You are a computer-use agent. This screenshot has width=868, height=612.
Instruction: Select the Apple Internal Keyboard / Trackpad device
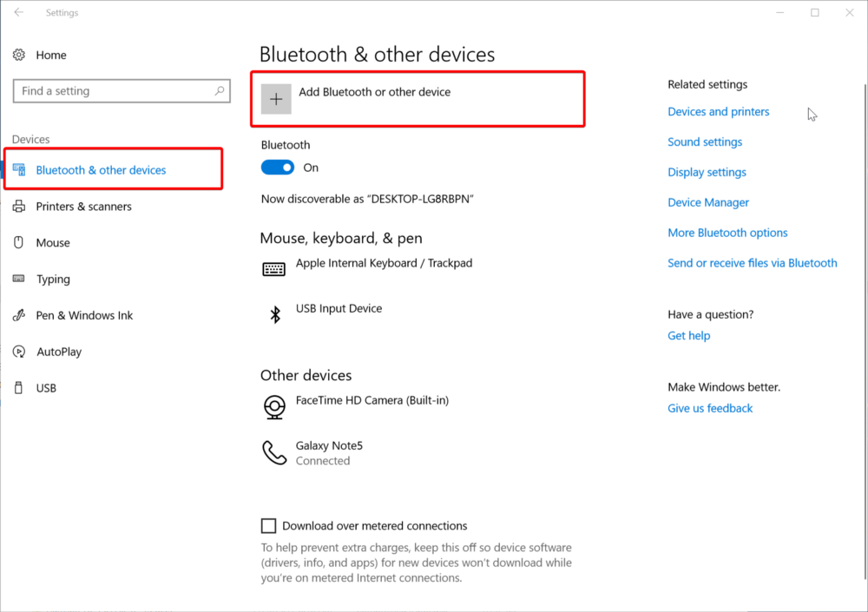pyautogui.click(x=384, y=263)
